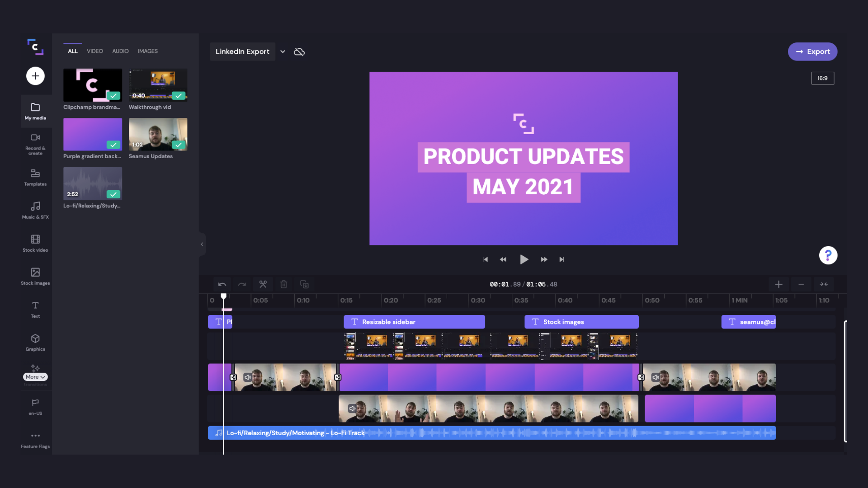Click the zoom to fit timeline icon

(x=824, y=284)
